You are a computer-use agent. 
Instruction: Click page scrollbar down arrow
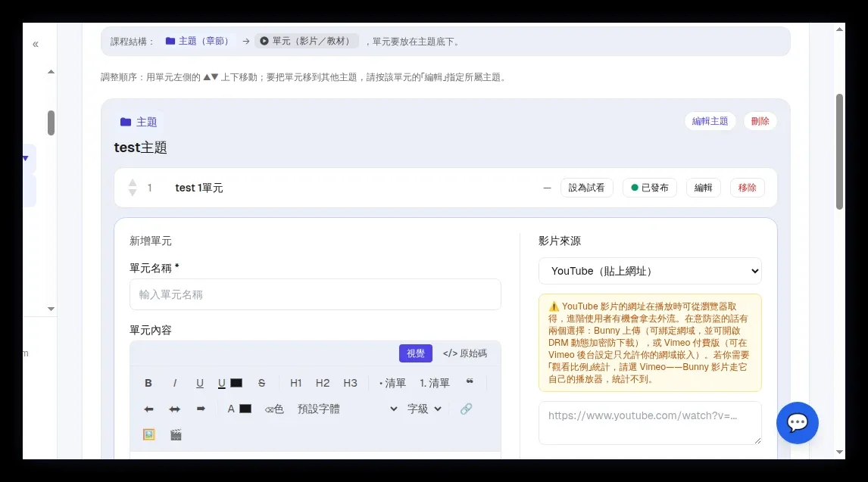pyautogui.click(x=840, y=452)
